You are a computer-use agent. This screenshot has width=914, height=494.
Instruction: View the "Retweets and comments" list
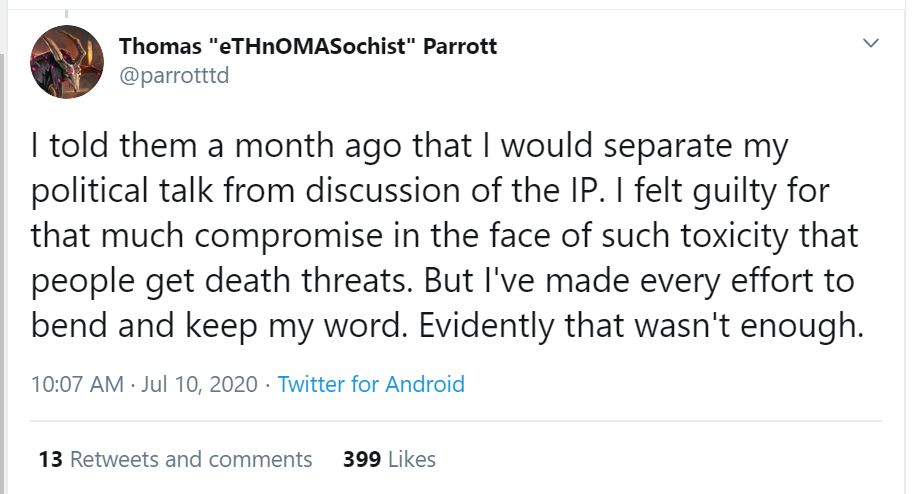pos(191,459)
